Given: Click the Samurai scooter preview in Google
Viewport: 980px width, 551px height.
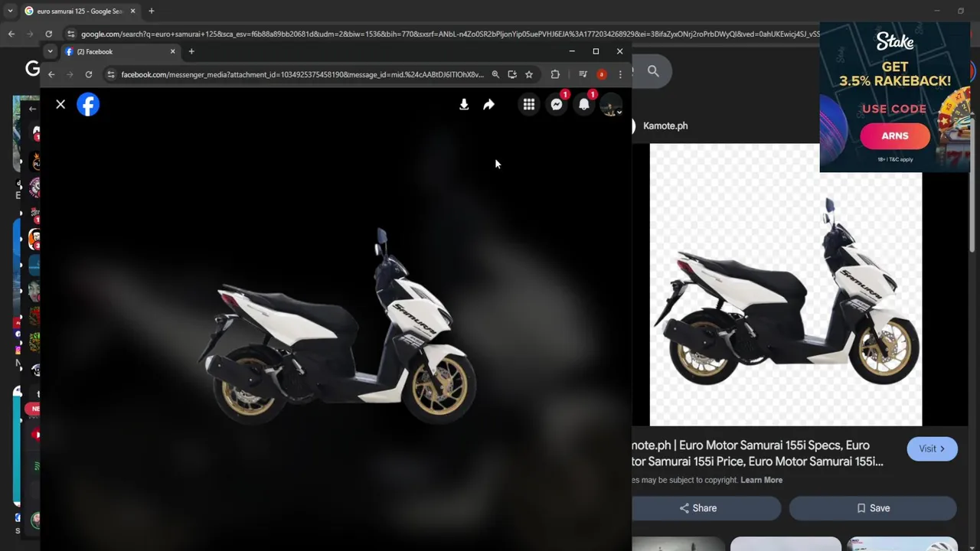Looking at the screenshot, I should (x=786, y=285).
